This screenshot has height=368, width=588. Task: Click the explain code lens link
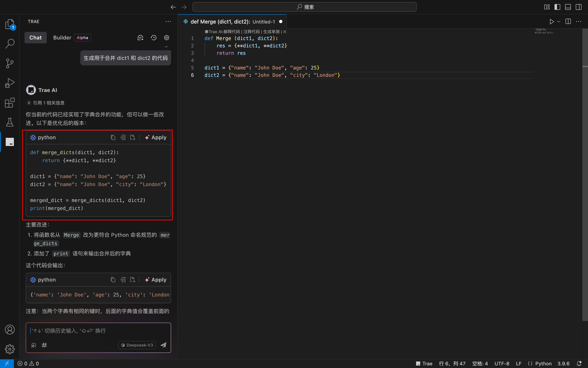(x=232, y=32)
